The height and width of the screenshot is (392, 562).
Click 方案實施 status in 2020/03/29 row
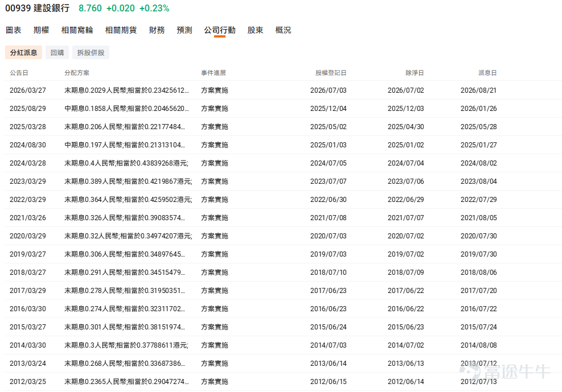[x=214, y=236]
